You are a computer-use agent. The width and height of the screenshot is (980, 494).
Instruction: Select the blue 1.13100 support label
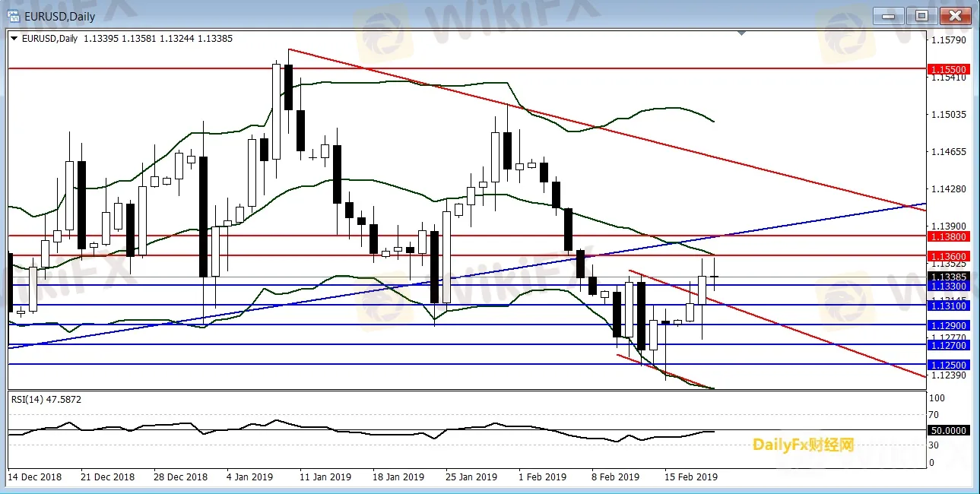point(948,306)
